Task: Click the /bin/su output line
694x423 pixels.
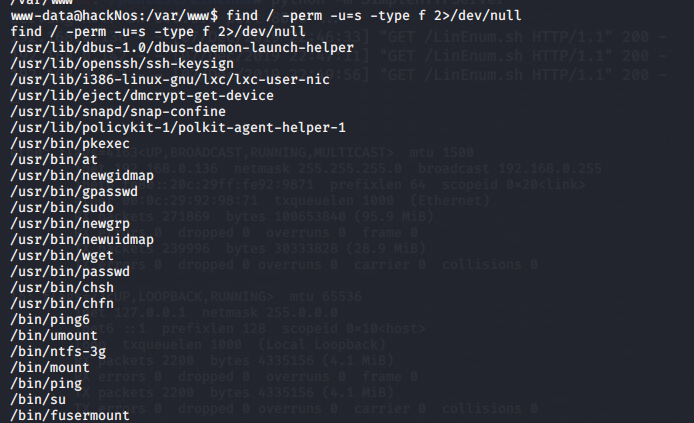Action: 38,400
